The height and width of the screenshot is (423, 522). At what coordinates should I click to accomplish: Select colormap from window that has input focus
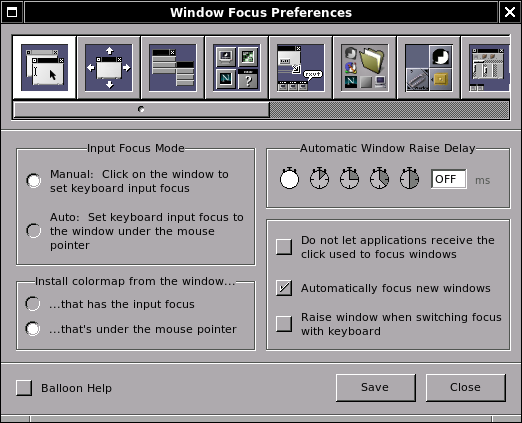(33, 304)
